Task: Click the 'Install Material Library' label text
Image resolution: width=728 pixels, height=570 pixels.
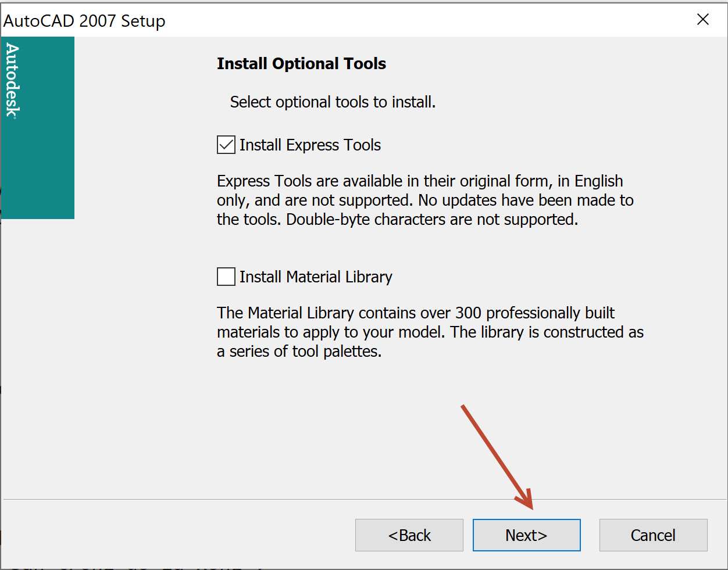Action: [316, 277]
